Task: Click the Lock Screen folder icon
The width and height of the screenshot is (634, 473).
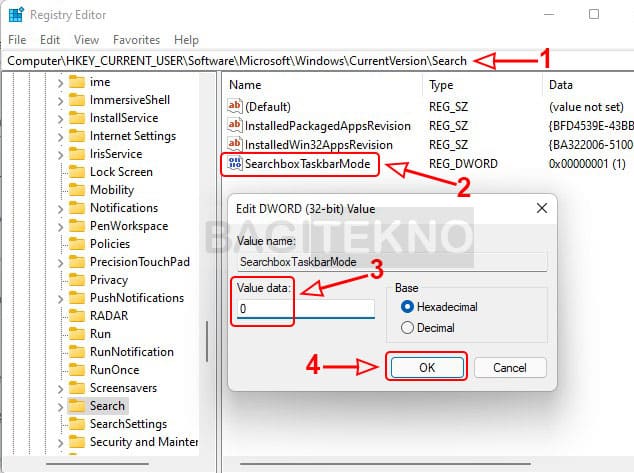Action: (76, 172)
